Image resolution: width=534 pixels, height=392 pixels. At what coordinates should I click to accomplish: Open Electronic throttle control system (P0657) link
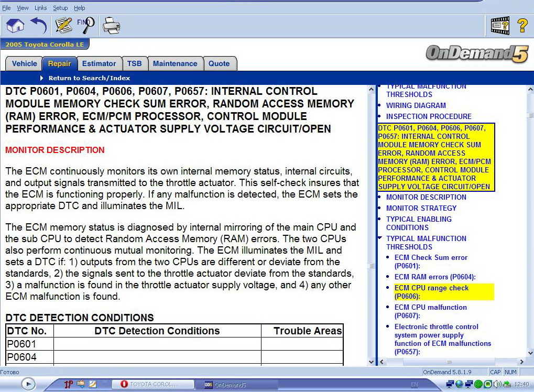tap(443, 339)
